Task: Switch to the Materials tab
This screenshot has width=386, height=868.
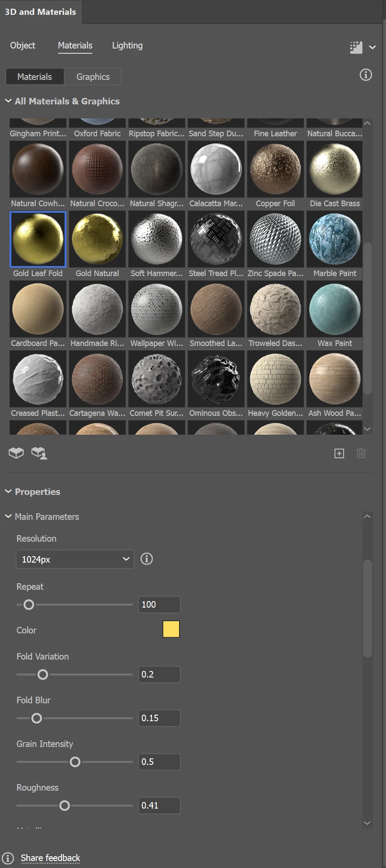Action: (x=75, y=45)
